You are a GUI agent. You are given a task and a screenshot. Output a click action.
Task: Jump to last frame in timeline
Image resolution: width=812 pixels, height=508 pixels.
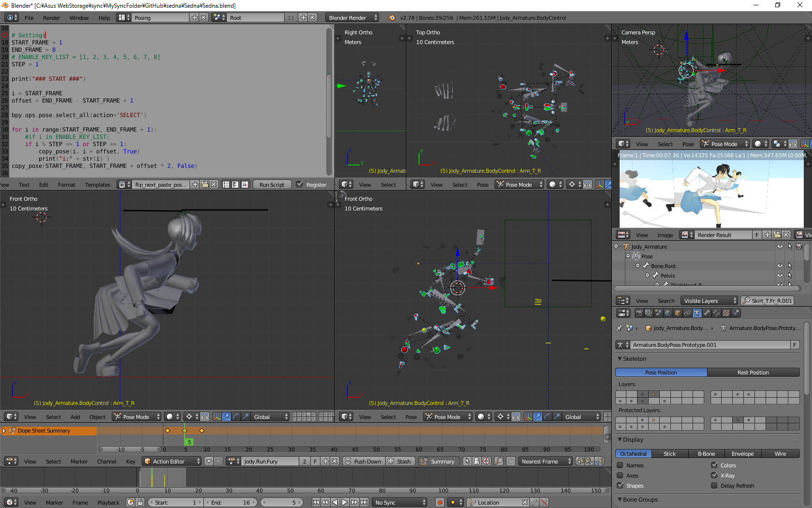(364, 502)
